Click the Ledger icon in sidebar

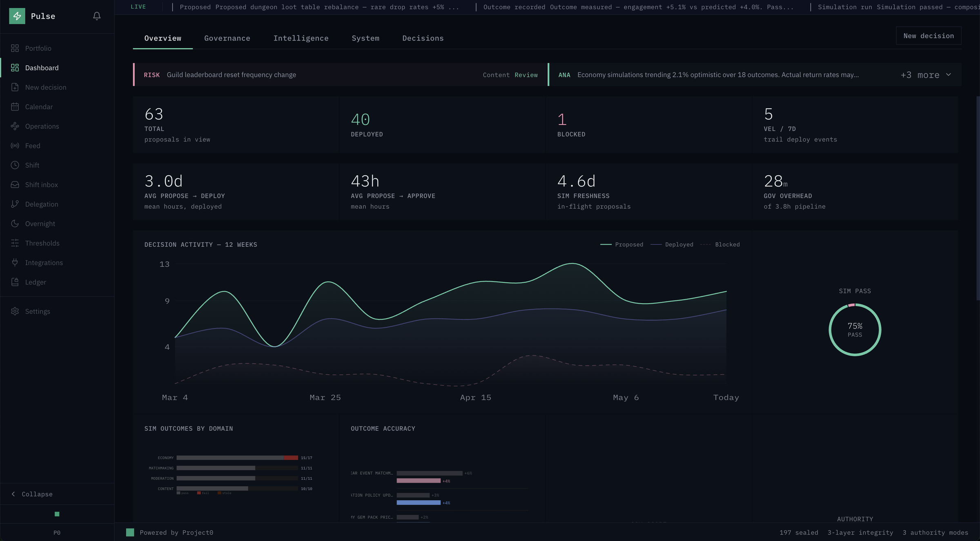[15, 282]
